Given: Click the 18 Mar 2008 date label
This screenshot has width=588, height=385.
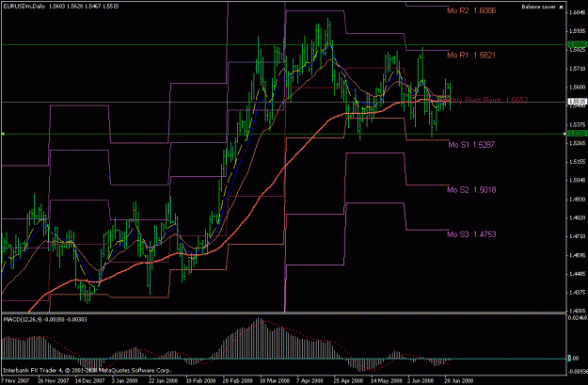Looking at the screenshot, I should click(275, 380).
